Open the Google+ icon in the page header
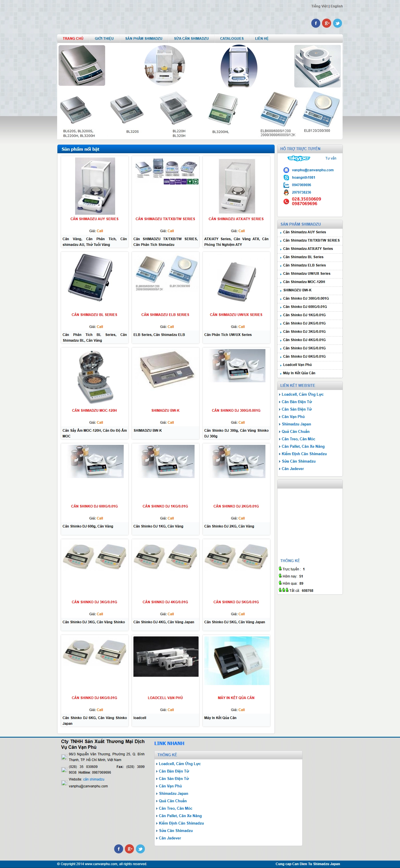The image size is (400, 868). click(x=327, y=23)
